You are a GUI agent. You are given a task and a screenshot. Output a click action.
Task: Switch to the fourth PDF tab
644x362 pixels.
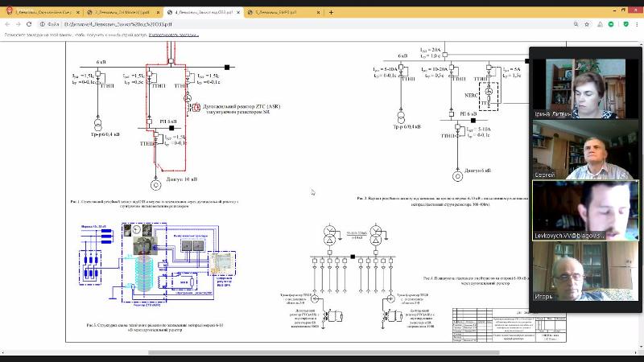click(282, 13)
